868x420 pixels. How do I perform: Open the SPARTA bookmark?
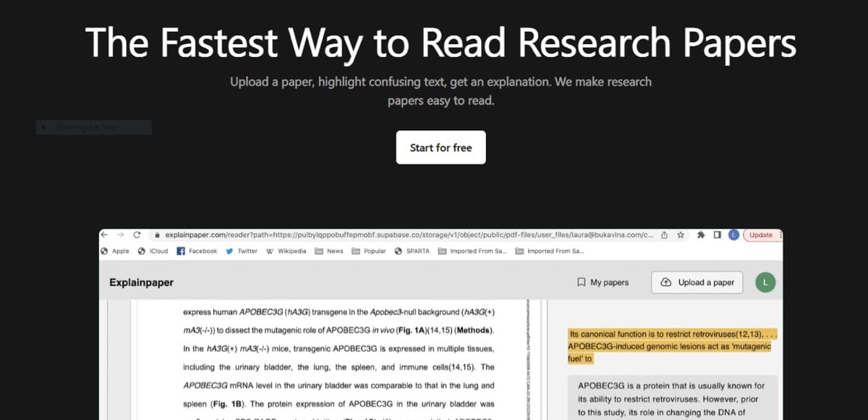412,251
